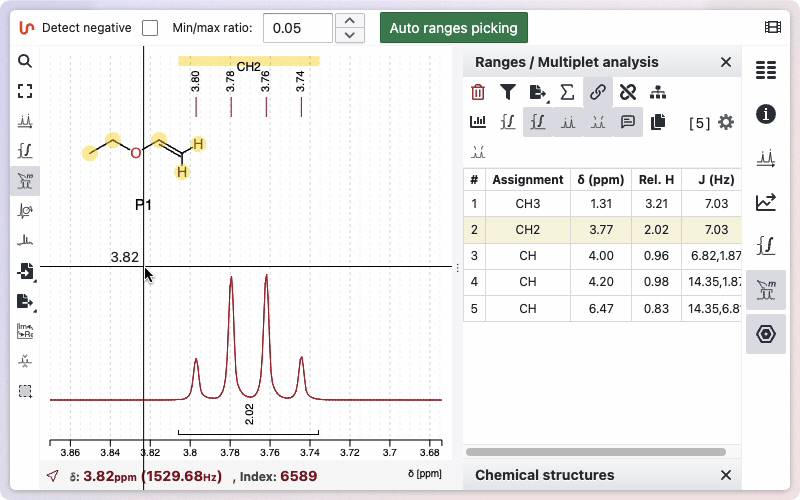800x500 pixels.
Task: Open the import file dropdown in left toolbar
Action: point(25,271)
